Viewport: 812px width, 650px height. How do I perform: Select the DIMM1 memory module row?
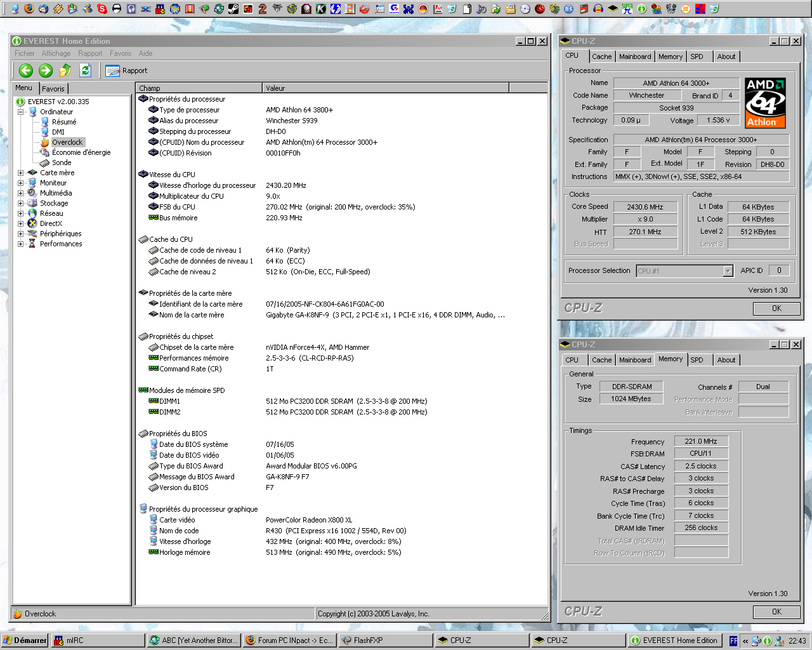342,401
